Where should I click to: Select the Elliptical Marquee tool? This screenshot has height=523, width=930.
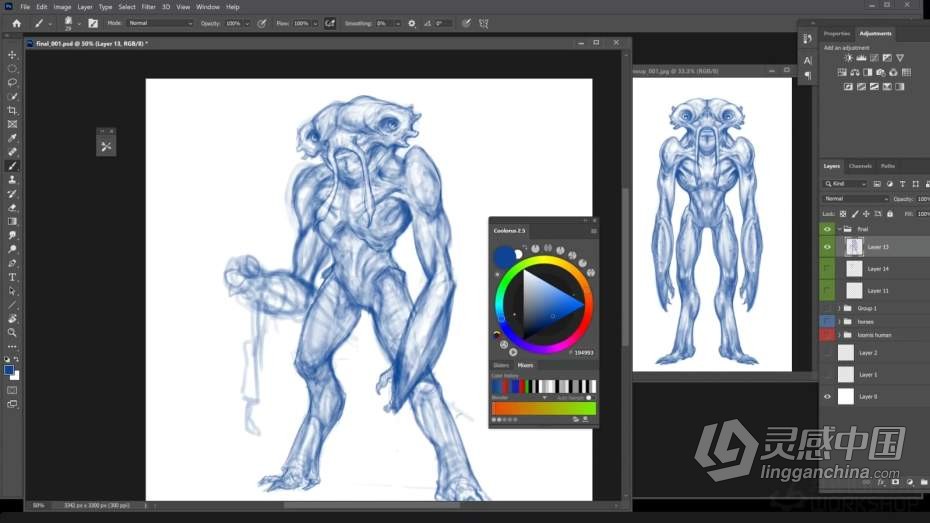pos(12,69)
